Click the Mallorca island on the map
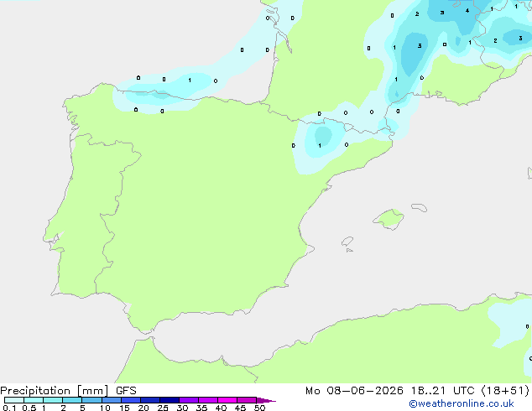 389,220
